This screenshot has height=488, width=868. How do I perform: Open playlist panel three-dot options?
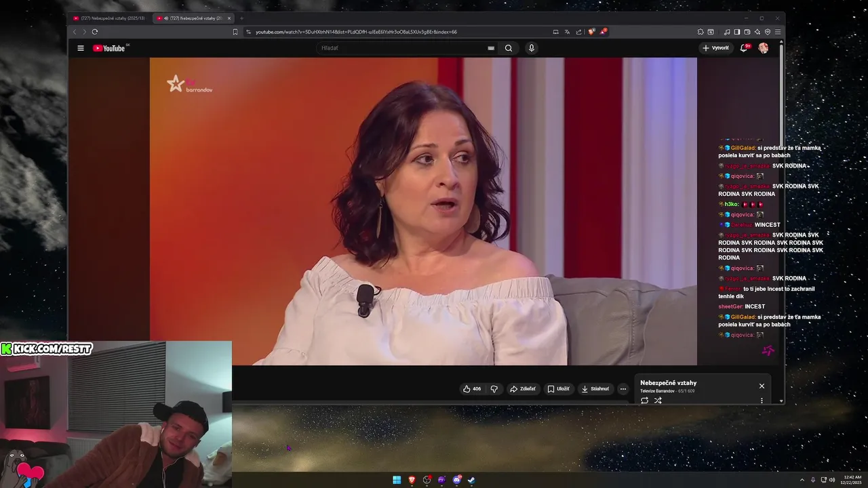(762, 401)
